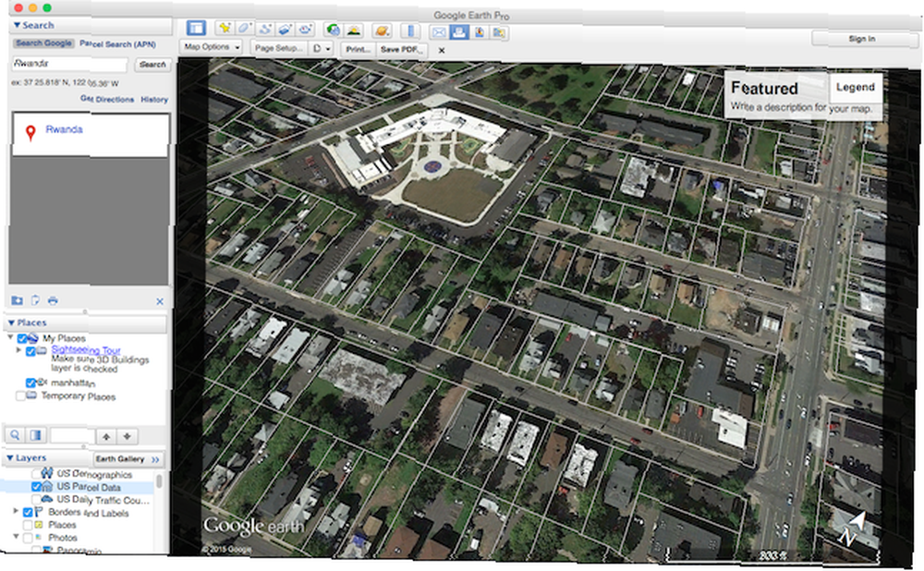924x571 pixels.
Task: Uncheck the Sightseeing Tour checkbox
Action: pyautogui.click(x=30, y=352)
